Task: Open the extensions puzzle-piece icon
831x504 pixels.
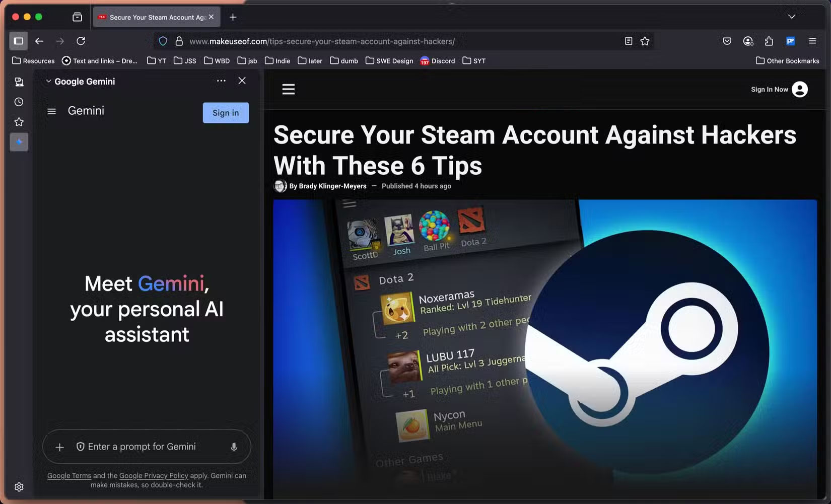Action: point(769,41)
